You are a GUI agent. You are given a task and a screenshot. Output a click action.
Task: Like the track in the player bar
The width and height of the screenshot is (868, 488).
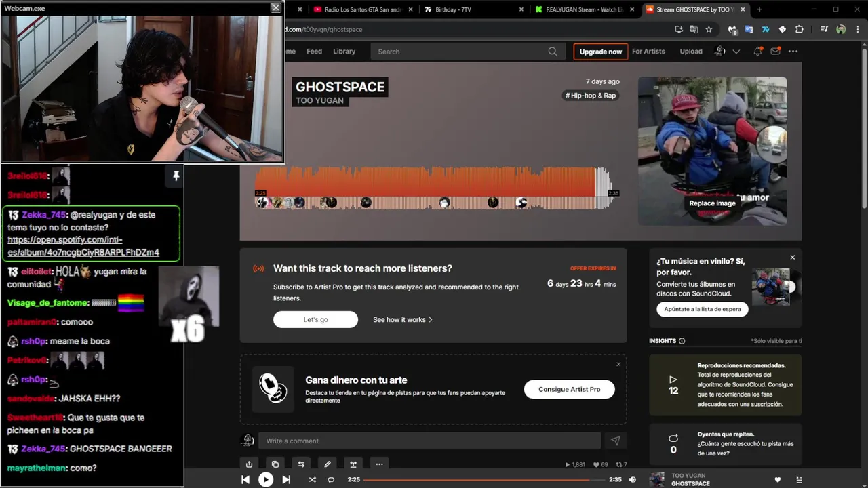[778, 480]
